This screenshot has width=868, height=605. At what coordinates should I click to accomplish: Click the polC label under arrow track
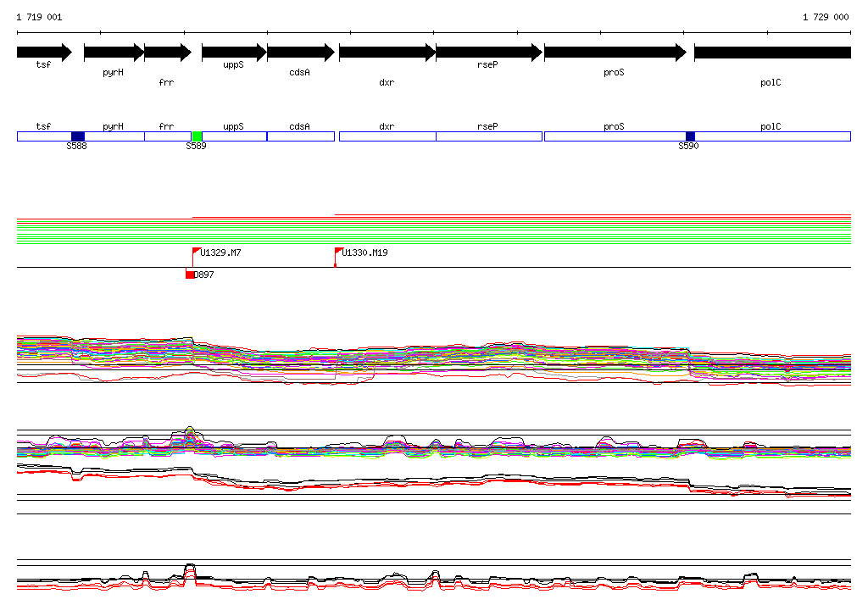[x=771, y=82]
